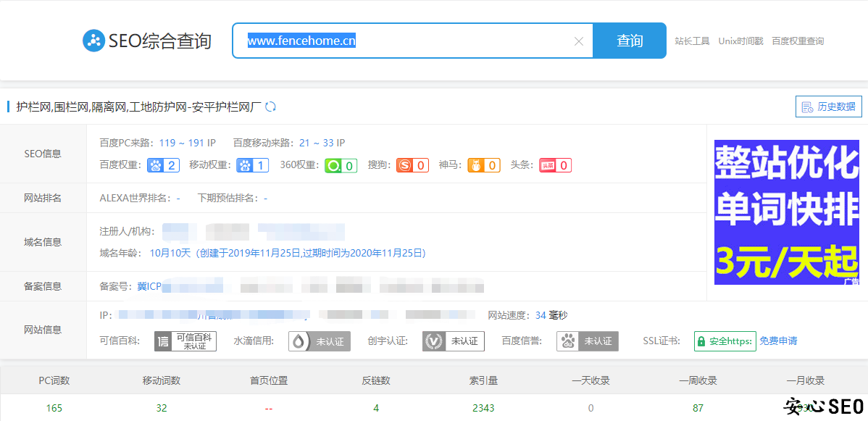Click the 创宇认证 未认证 badge
The image size is (868, 421).
[x=454, y=341]
